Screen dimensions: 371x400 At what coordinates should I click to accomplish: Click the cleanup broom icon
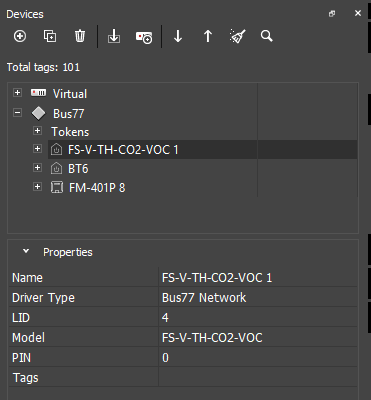click(238, 36)
